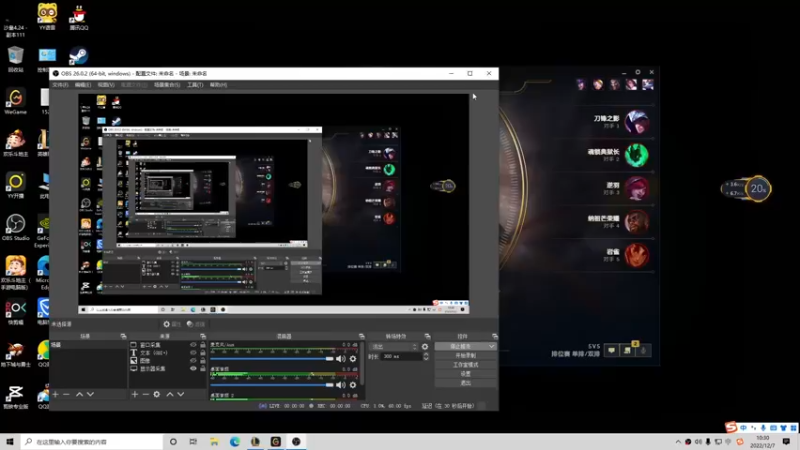Open desktop audio channel settings gear
Screen dimensions: 800x450
[353, 385]
